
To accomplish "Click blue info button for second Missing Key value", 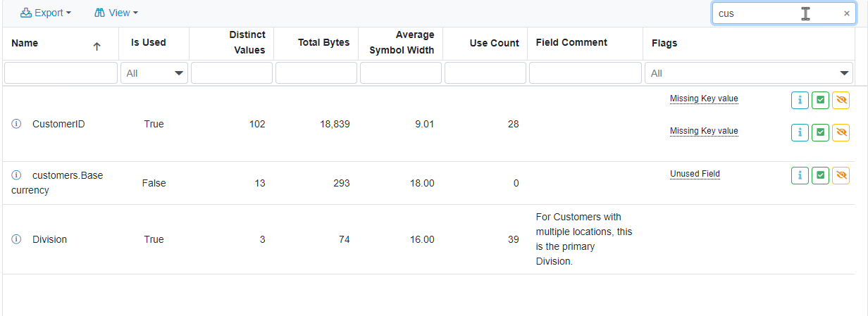I will [x=800, y=132].
